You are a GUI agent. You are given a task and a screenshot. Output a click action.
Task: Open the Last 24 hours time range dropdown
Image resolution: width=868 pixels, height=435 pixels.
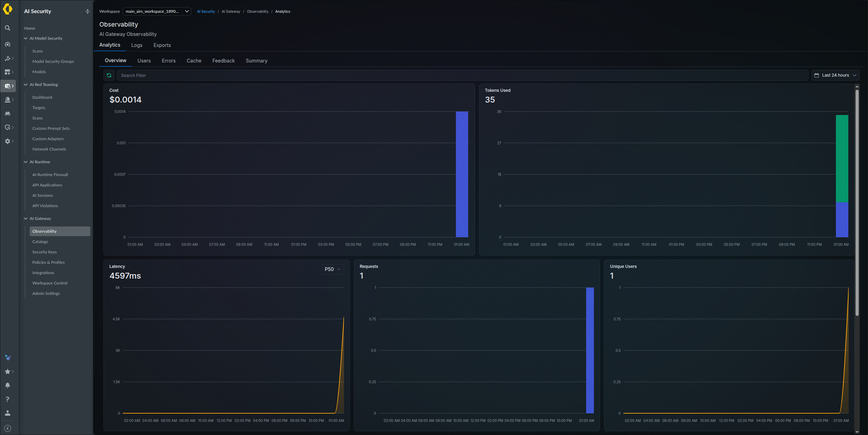coord(835,75)
